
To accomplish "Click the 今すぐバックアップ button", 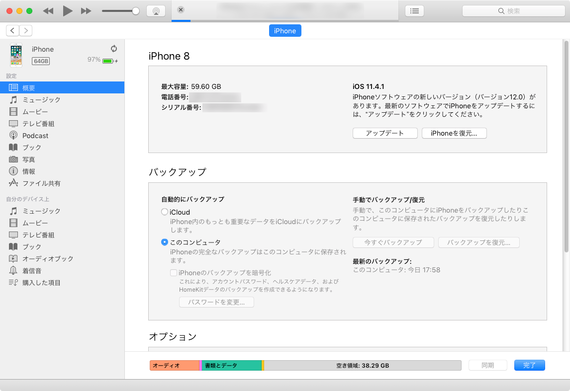I will (x=393, y=242).
